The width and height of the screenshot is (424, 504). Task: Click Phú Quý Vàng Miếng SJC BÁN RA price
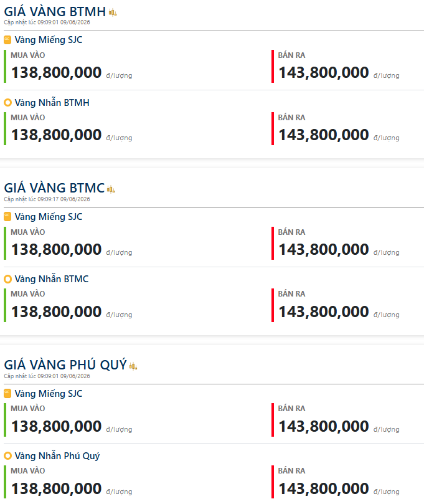[324, 427]
